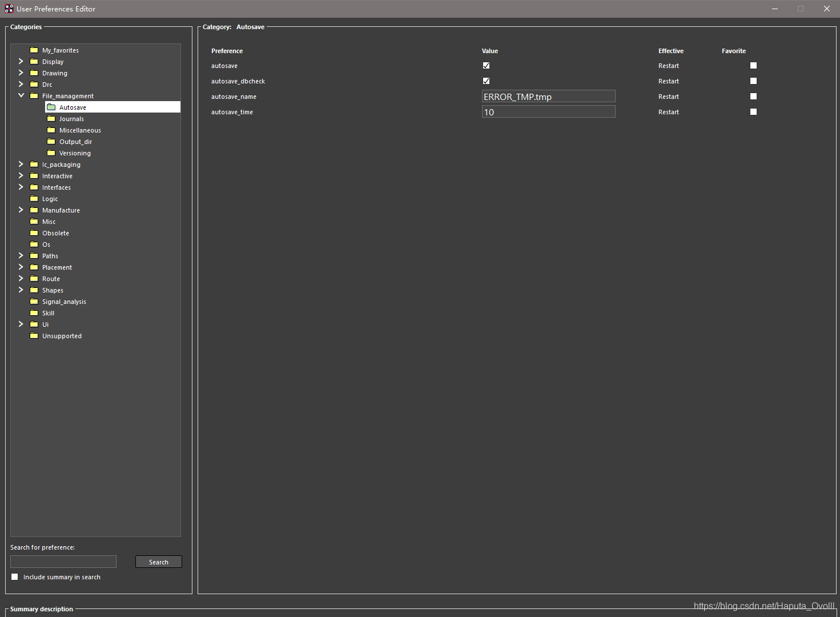Click the Placement folder icon

tap(34, 267)
